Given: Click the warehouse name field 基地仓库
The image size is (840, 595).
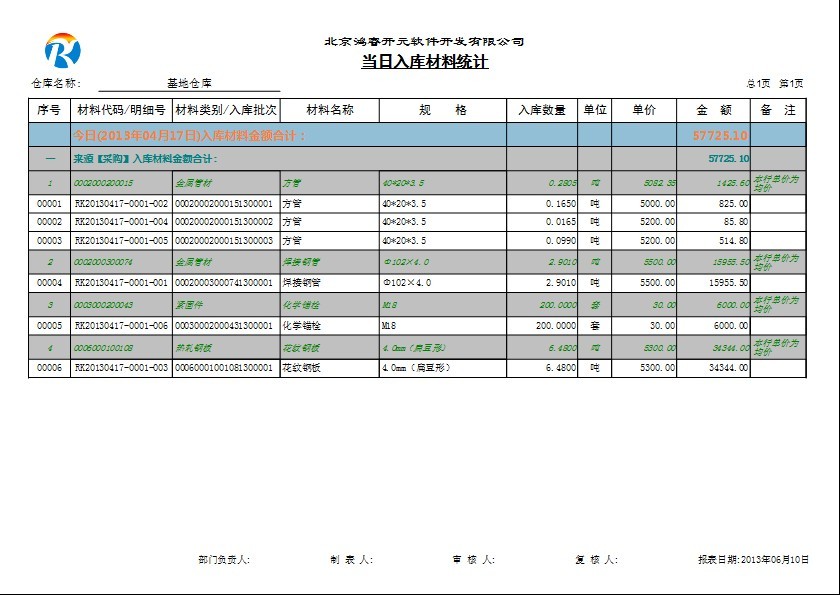Looking at the screenshot, I should click(x=189, y=84).
